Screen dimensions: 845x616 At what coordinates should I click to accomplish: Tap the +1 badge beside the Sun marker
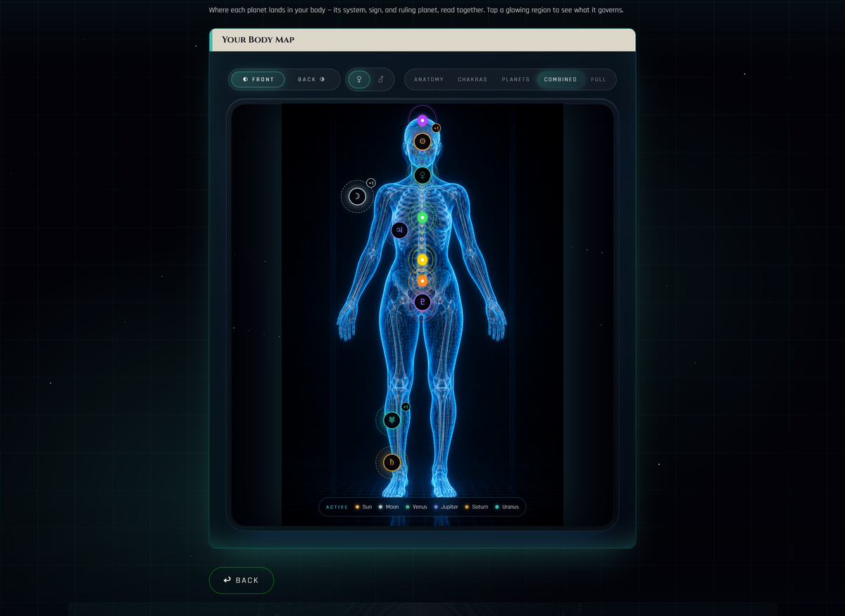point(436,128)
